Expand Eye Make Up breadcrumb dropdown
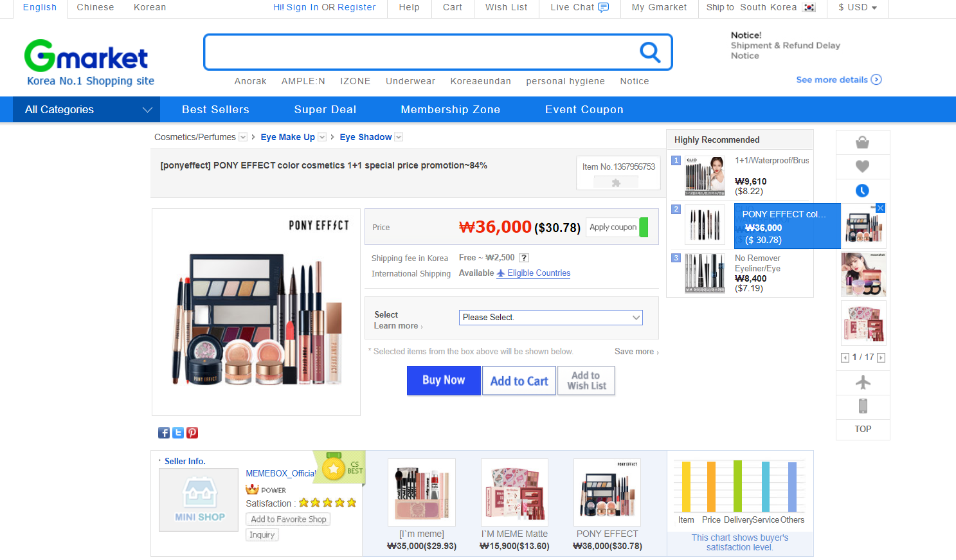Image resolution: width=956 pixels, height=560 pixels. point(322,137)
